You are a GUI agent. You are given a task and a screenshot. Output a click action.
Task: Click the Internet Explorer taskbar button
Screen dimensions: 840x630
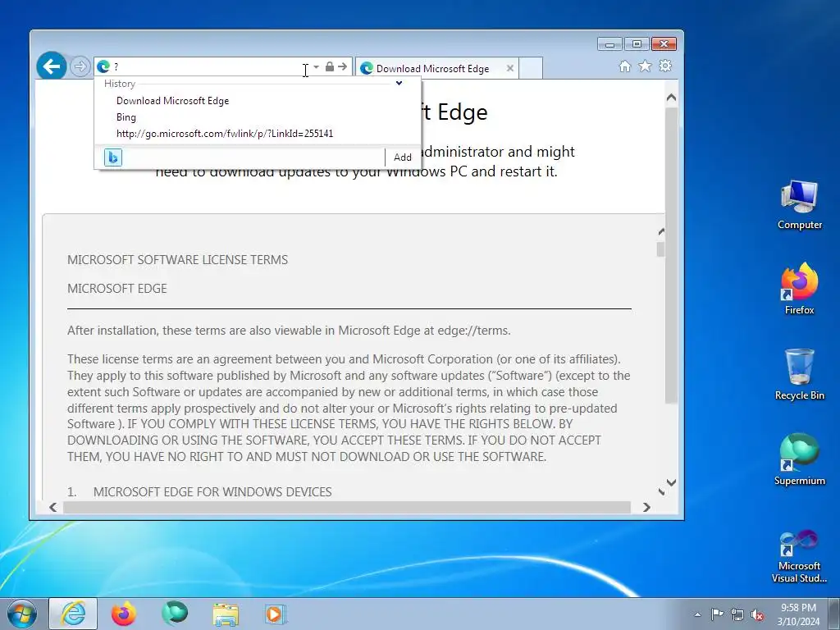[73, 614]
